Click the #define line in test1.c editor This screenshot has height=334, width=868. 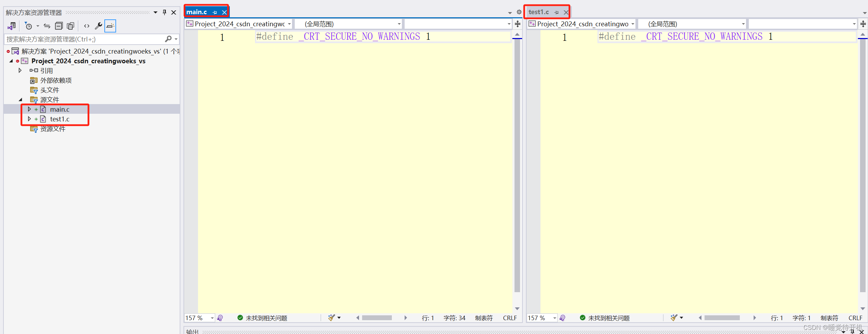[x=686, y=37]
